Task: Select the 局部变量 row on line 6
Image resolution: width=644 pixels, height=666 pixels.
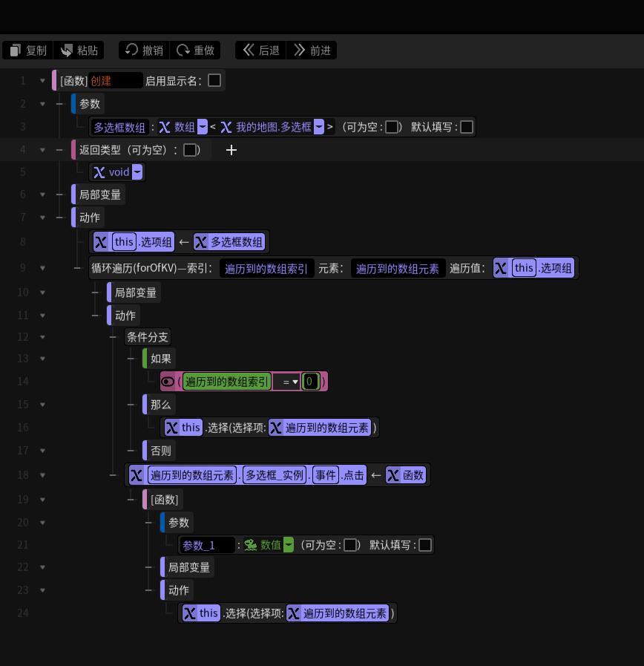Action: point(100,195)
